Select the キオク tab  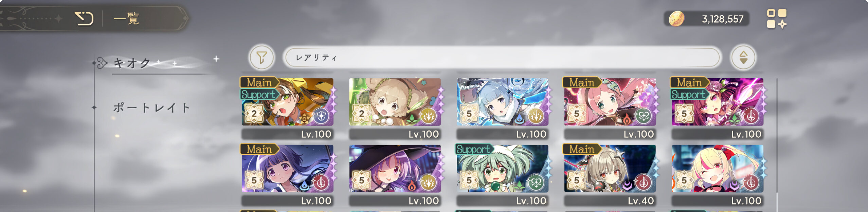click(x=132, y=63)
